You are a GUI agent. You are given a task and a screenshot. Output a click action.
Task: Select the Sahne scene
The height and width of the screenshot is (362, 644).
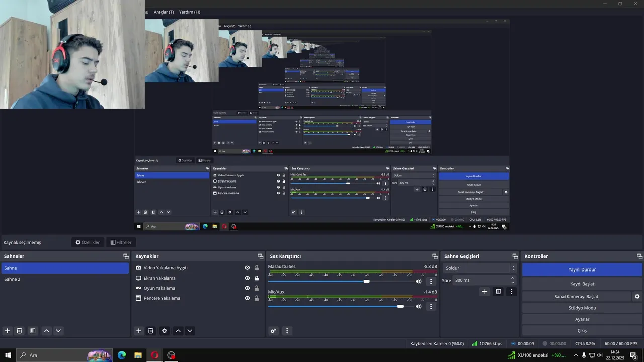(65, 268)
